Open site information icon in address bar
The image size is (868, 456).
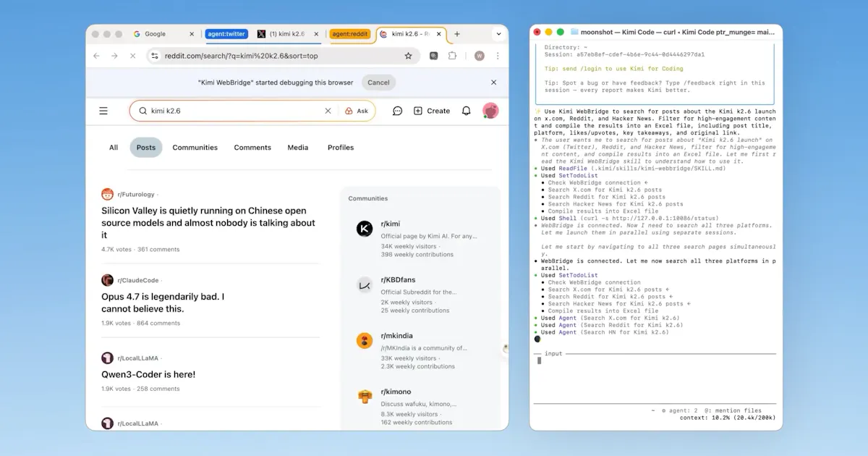point(154,56)
